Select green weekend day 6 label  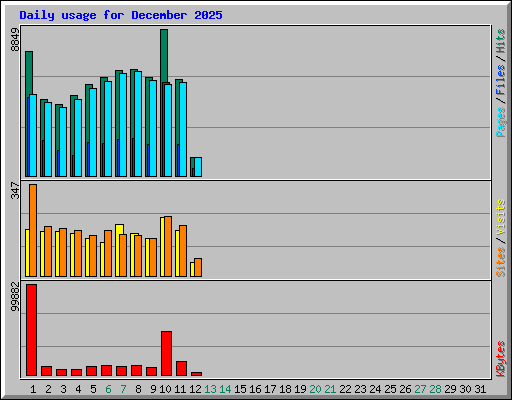pyautogui.click(x=108, y=389)
